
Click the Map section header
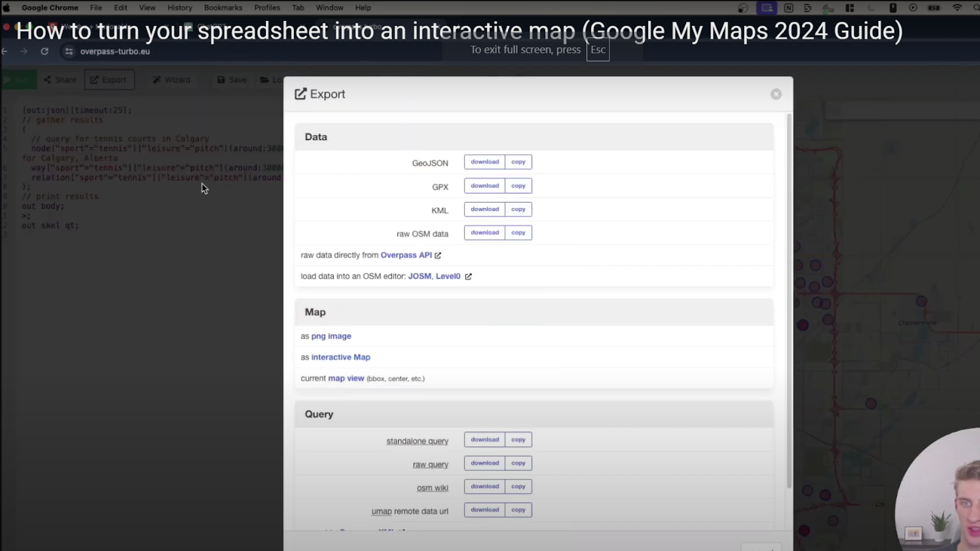tap(534, 312)
